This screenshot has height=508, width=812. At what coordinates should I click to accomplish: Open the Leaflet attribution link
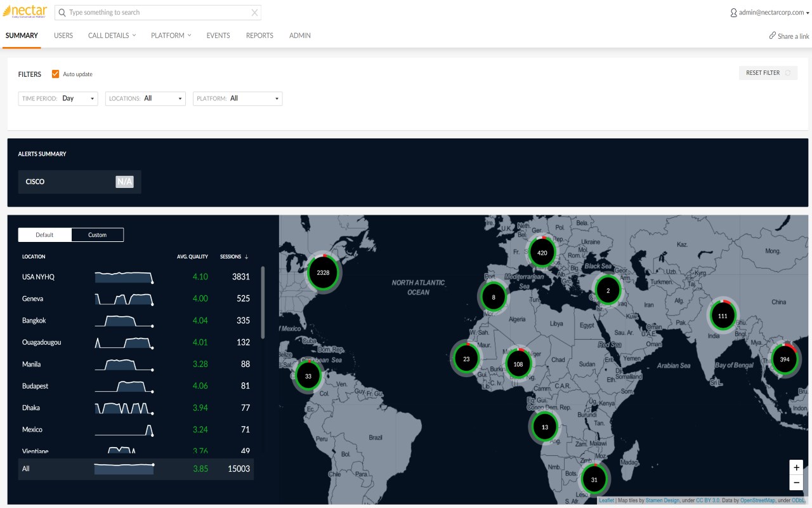click(606, 500)
